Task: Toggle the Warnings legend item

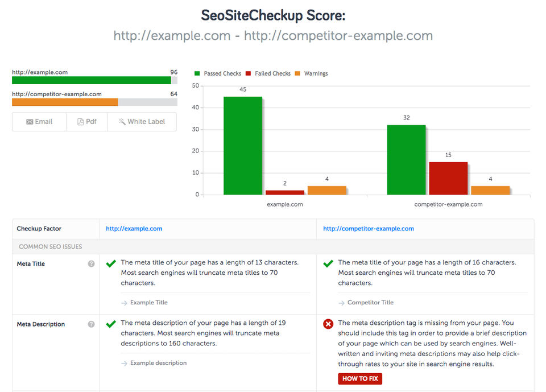Action: click(x=311, y=73)
